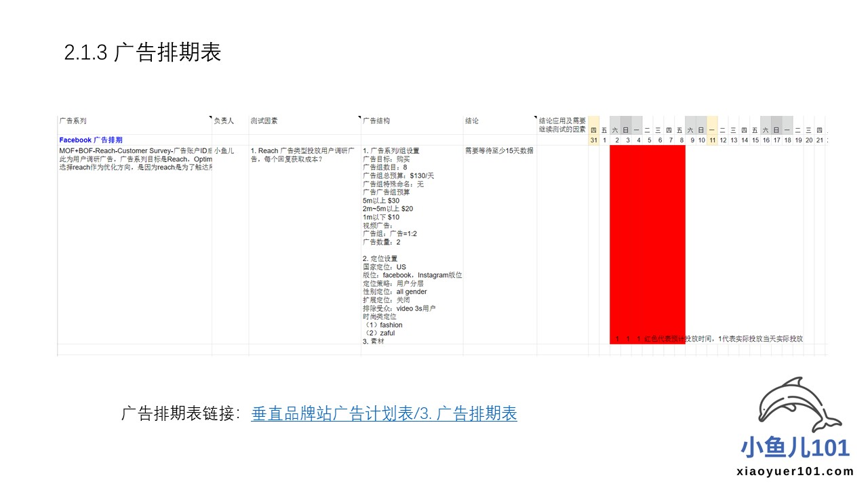Screen dimensions: 868x488
Task: Select the highlighted date cell 31
Action: [593, 140]
